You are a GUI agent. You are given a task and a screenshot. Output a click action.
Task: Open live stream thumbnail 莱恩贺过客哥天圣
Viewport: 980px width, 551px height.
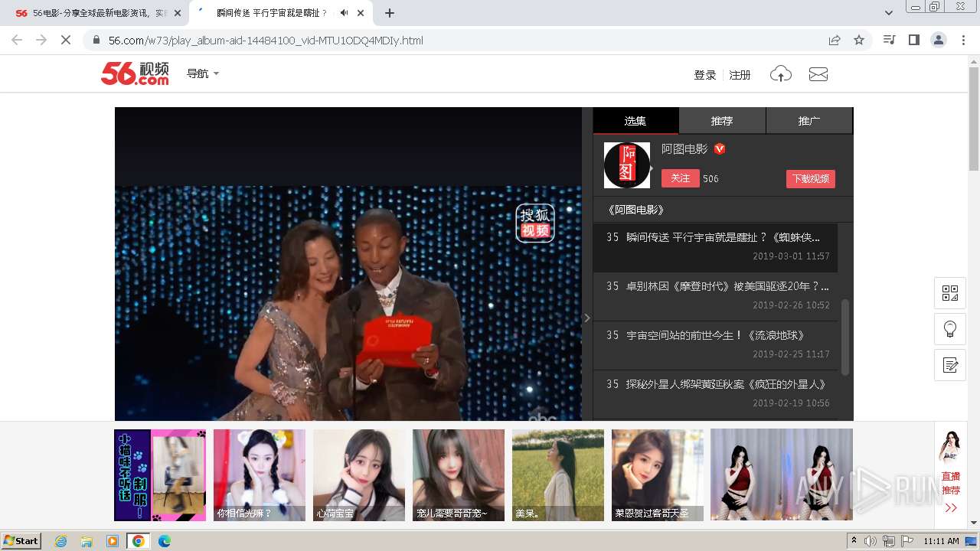coord(658,475)
